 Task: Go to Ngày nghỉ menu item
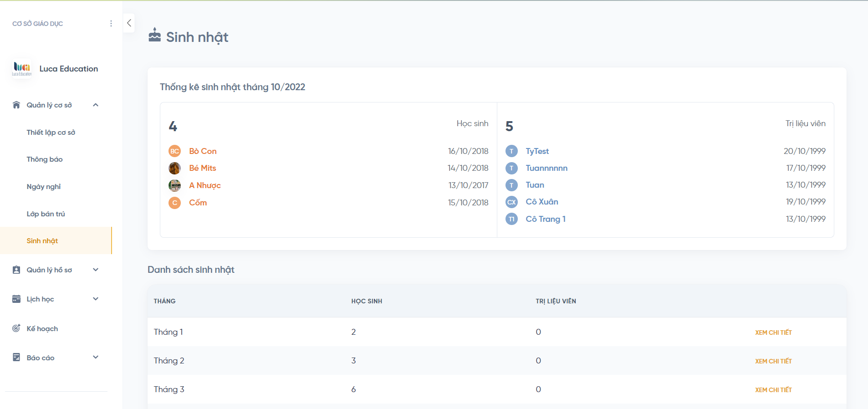click(44, 187)
